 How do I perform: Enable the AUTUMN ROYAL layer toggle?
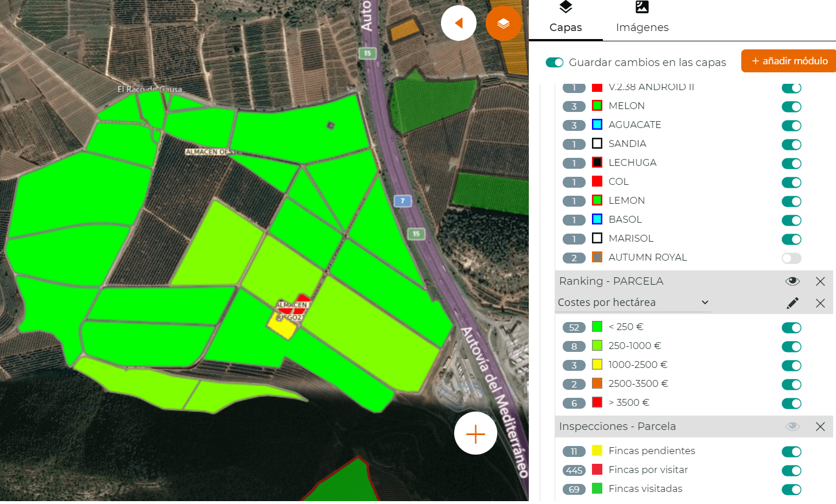(x=791, y=258)
